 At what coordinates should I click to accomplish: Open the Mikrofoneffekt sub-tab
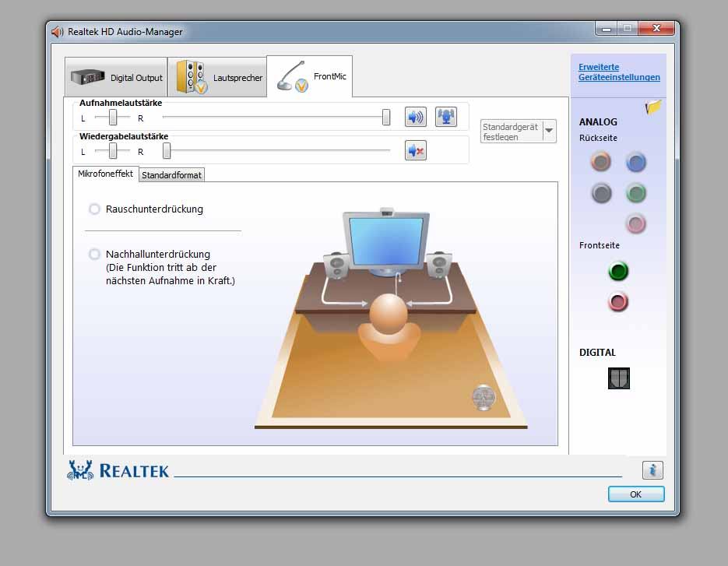[105, 174]
